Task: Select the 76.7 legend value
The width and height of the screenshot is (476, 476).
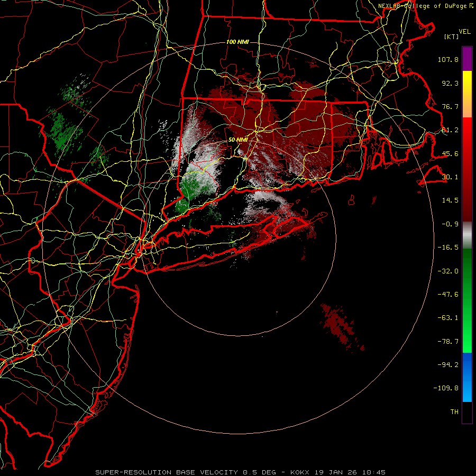Action: tap(450, 106)
